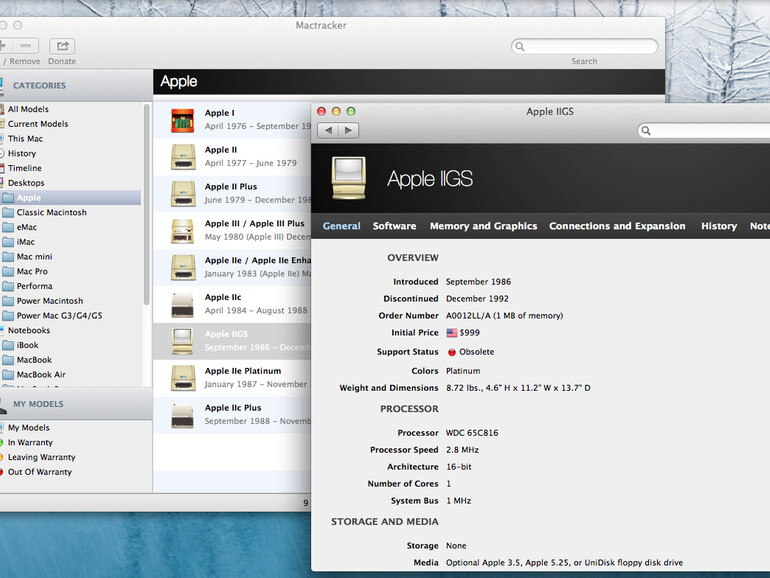Click the Mac mini folder icon
Image resolution: width=770 pixels, height=578 pixels.
(x=8, y=257)
